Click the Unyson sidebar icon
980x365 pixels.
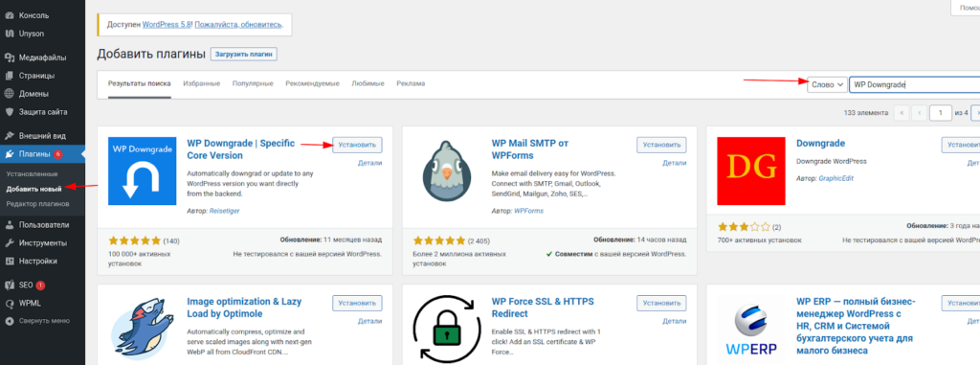pyautogui.click(x=10, y=34)
